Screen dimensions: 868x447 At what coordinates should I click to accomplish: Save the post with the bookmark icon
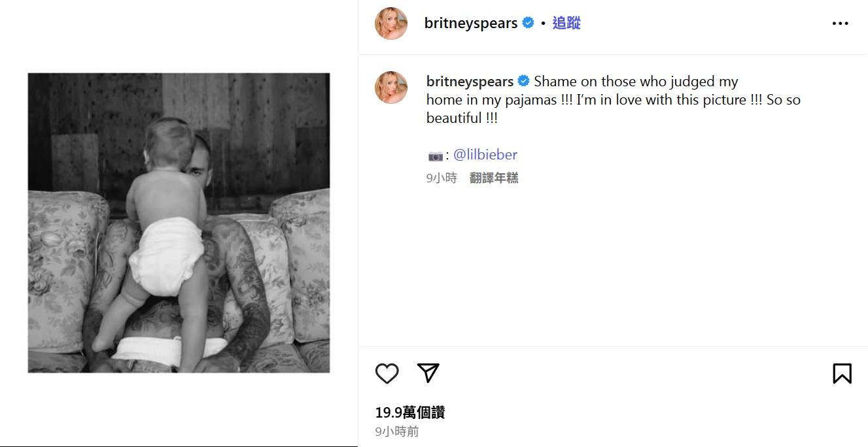pyautogui.click(x=842, y=373)
